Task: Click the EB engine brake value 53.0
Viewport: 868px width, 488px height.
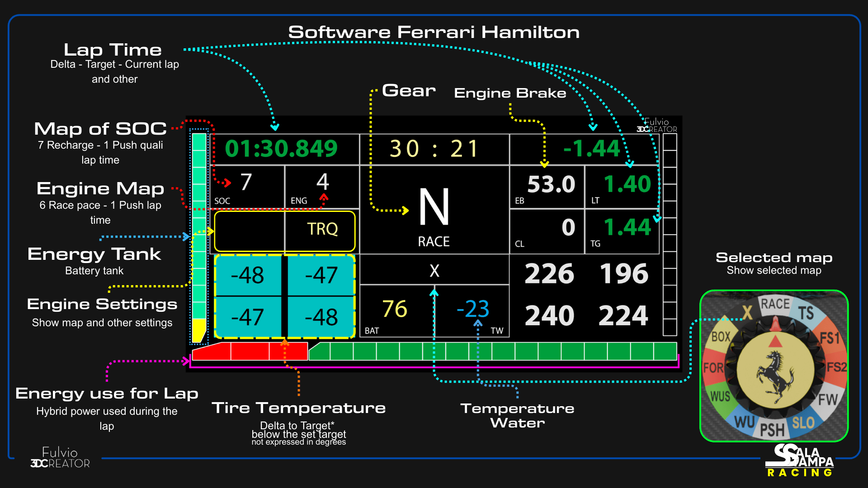Action: pyautogui.click(x=551, y=184)
